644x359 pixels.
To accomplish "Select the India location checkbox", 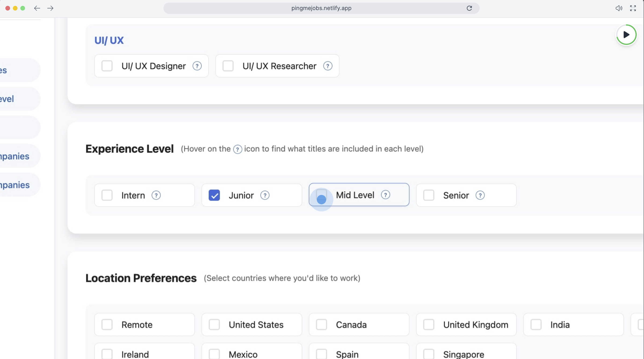I will tap(536, 325).
